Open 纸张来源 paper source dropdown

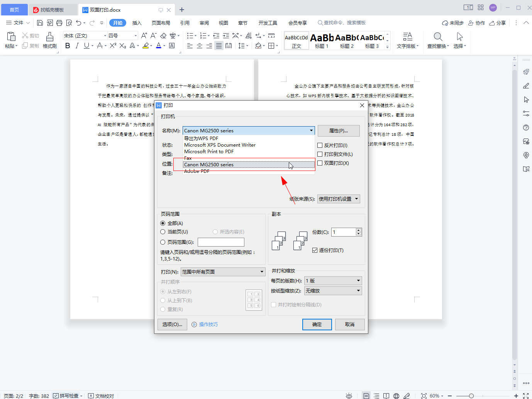pyautogui.click(x=339, y=199)
